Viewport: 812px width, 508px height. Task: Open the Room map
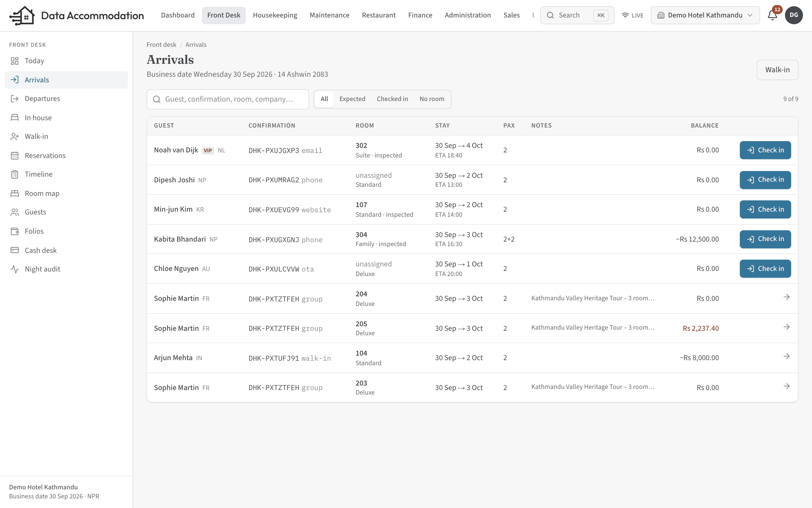(x=66, y=194)
